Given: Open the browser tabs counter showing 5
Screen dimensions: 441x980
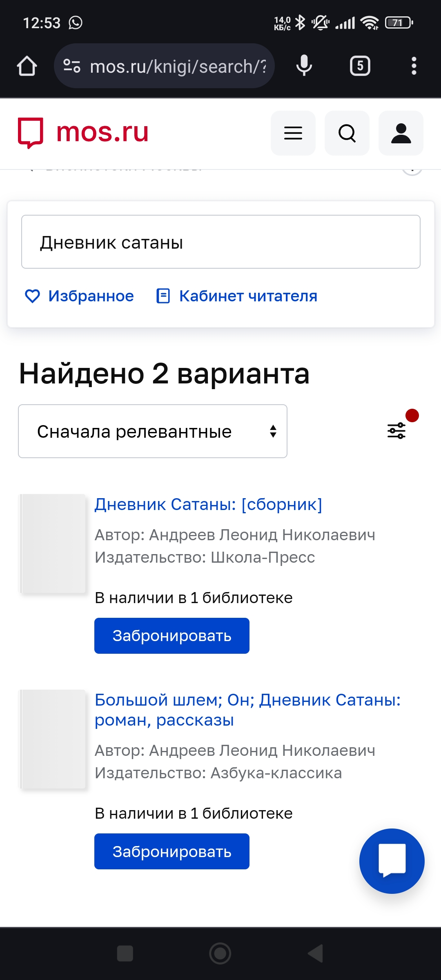Looking at the screenshot, I should (360, 66).
